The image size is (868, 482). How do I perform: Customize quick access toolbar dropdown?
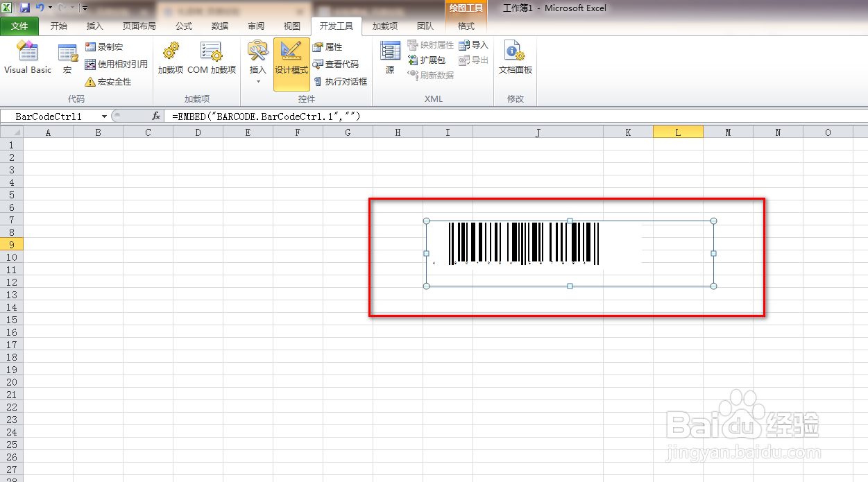coord(84,8)
